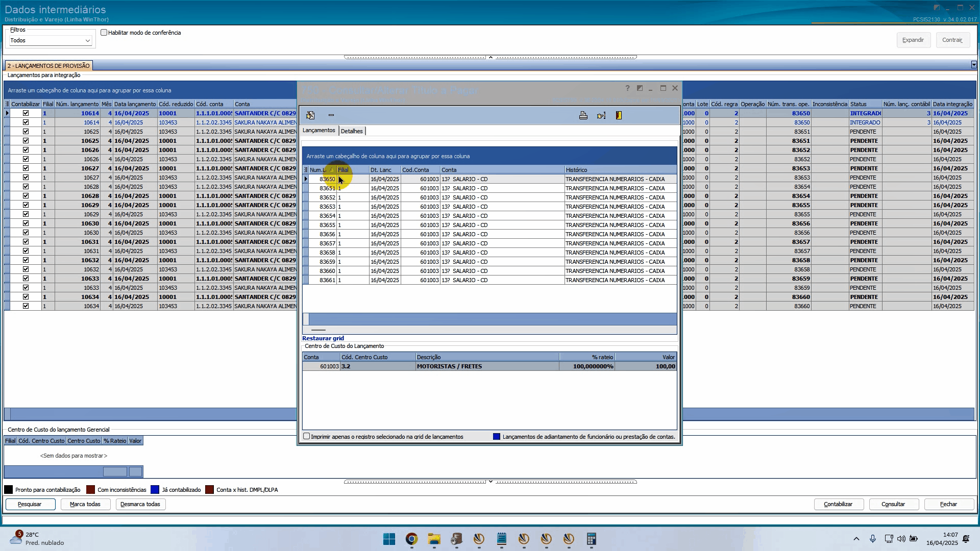
Task: Select the Lançamentos de Provisão tab
Action: [48, 66]
